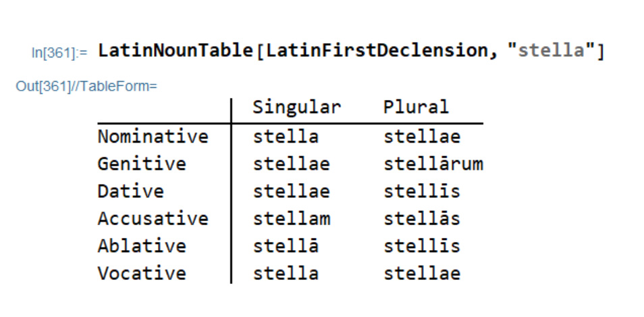Click the accusative plural form stellās

click(422, 219)
